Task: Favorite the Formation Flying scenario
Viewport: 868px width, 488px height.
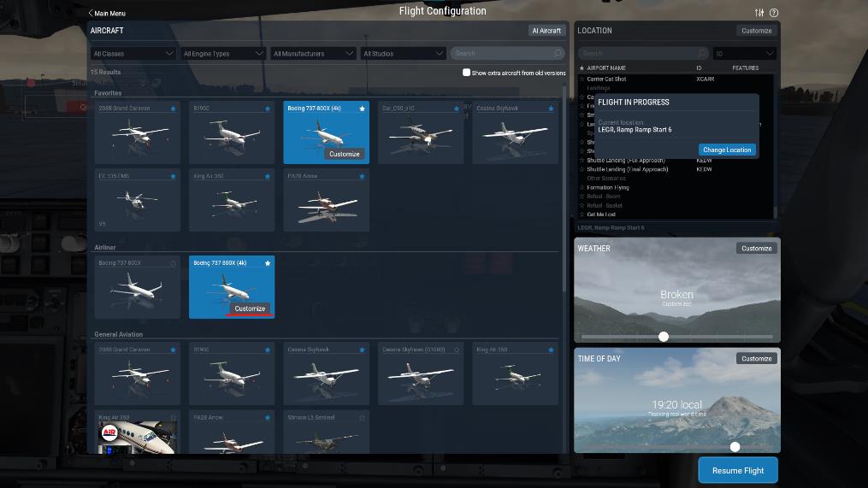Action: tap(582, 187)
